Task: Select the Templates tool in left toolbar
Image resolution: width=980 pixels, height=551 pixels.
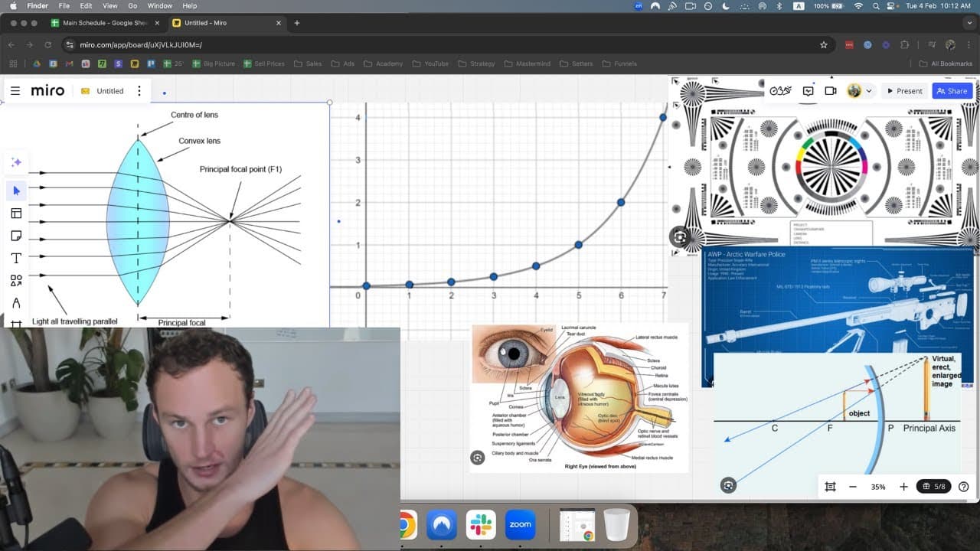Action: pyautogui.click(x=16, y=213)
